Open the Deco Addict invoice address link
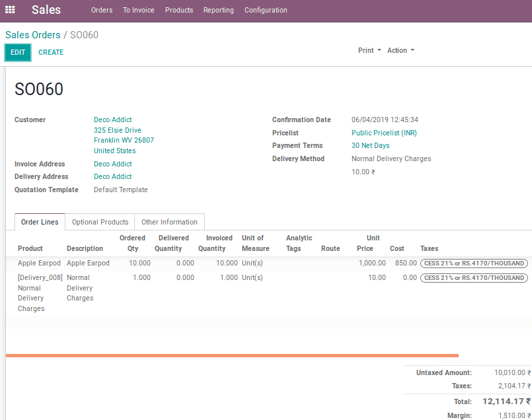 coord(113,164)
